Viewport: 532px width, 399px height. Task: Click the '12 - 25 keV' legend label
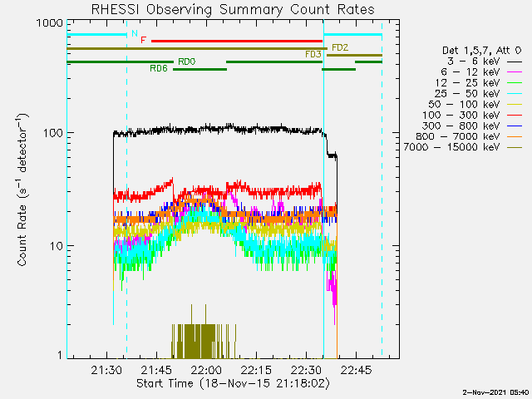click(467, 83)
